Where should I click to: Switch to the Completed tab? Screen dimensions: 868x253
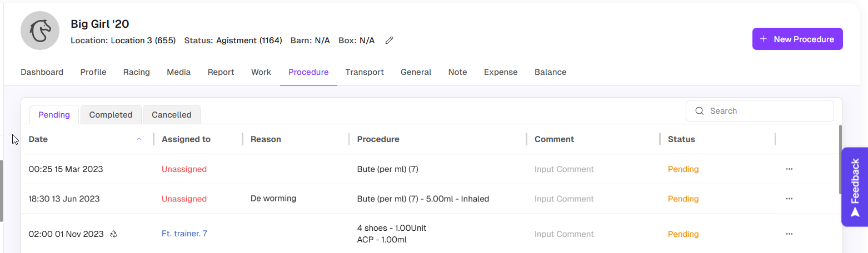point(111,115)
